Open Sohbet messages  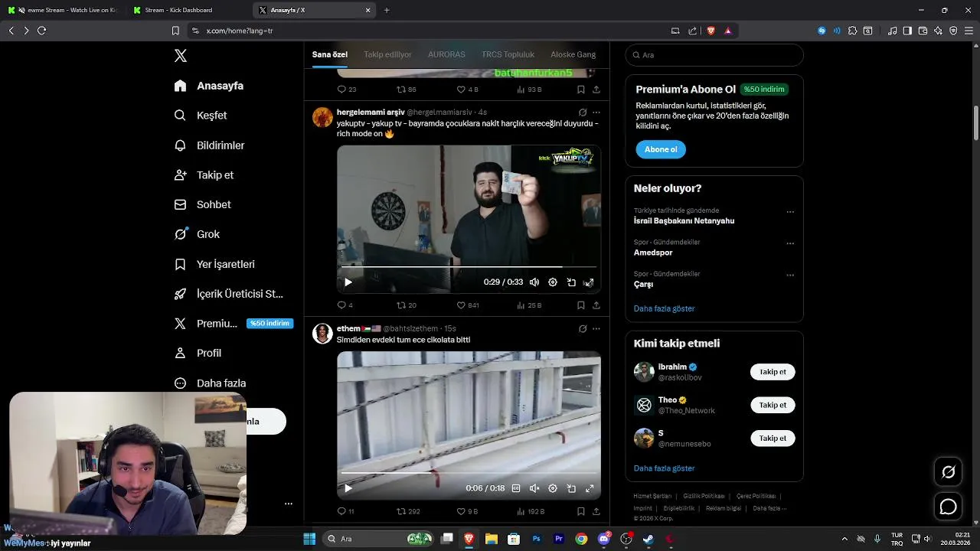(x=202, y=204)
